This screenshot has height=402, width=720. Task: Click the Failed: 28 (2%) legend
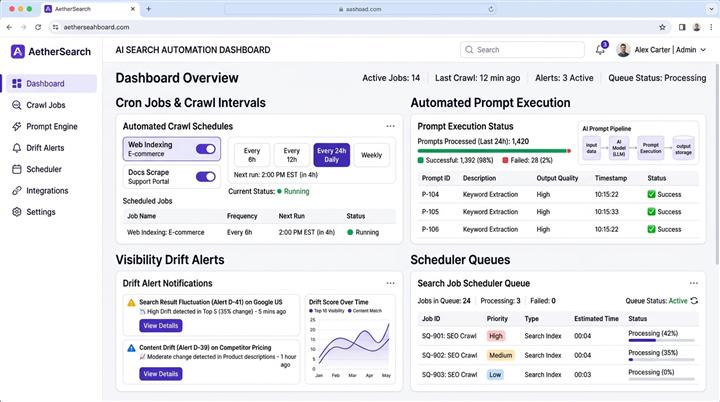(527, 160)
